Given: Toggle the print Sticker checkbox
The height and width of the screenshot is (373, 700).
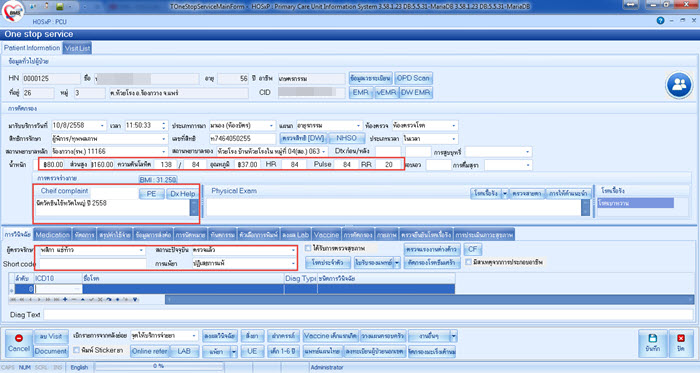Looking at the screenshot, I should pyautogui.click(x=76, y=350).
